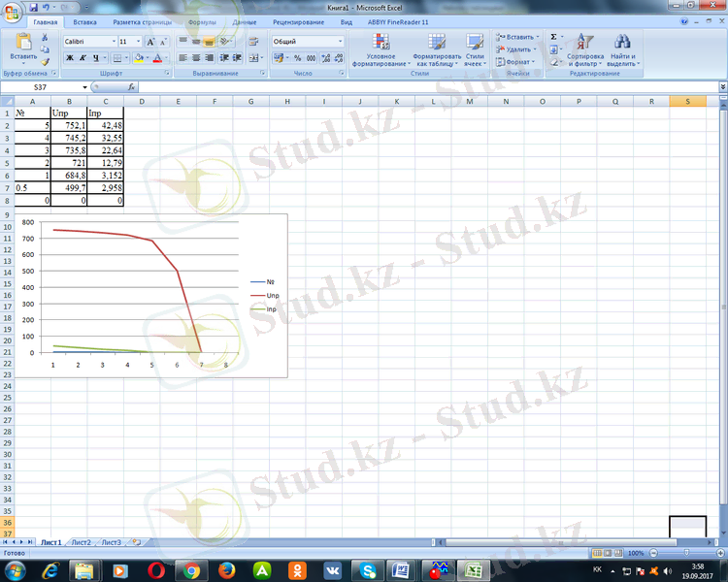Open number format dropdown (Общий)

pyautogui.click(x=341, y=42)
